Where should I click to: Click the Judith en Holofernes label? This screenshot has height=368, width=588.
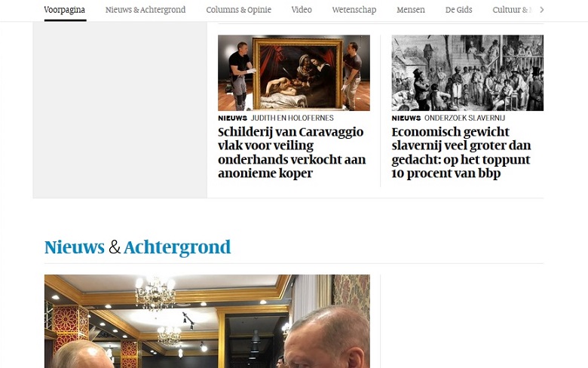pyautogui.click(x=292, y=118)
